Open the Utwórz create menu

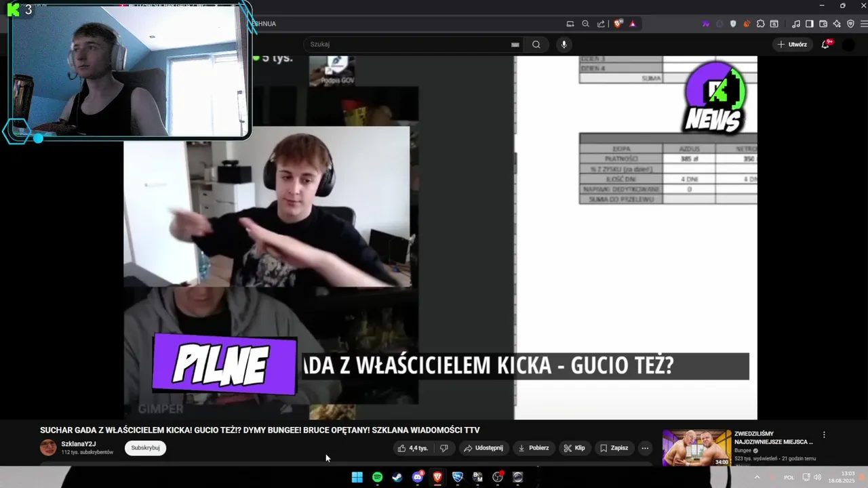(x=792, y=45)
